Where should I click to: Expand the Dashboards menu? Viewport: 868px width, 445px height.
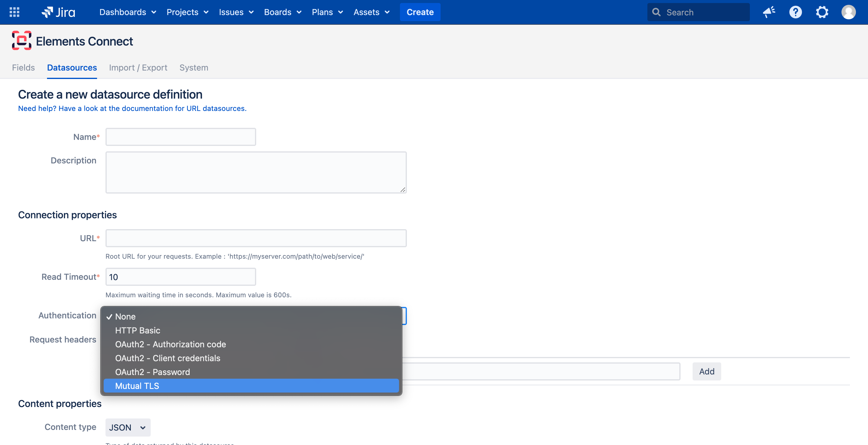click(x=128, y=12)
